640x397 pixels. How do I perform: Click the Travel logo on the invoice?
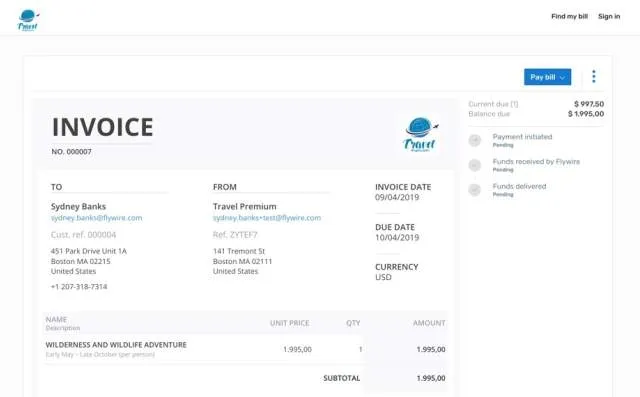click(x=420, y=135)
